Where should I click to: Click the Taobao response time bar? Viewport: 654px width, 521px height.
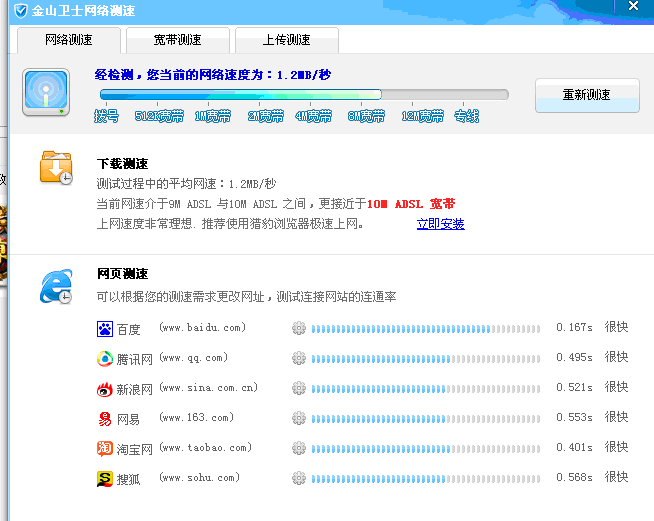(x=426, y=449)
